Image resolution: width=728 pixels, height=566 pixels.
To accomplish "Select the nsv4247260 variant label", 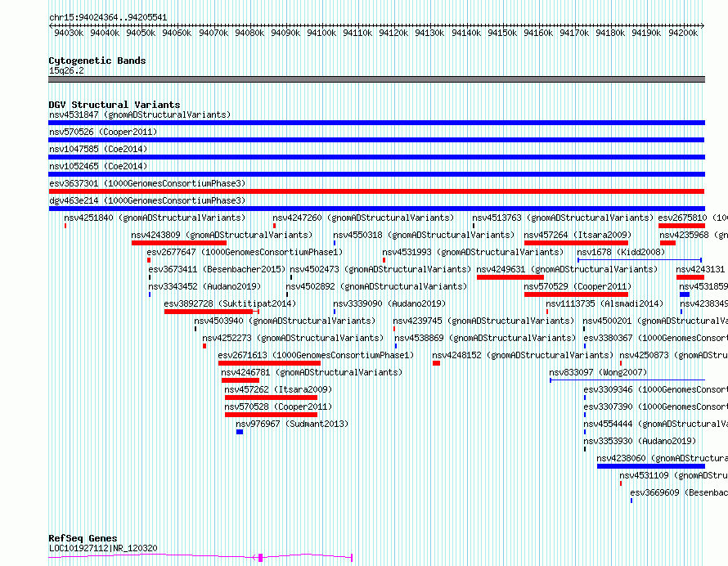I will (363, 218).
